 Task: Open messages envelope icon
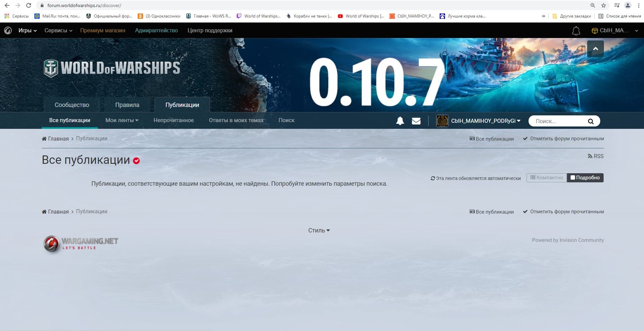point(416,121)
